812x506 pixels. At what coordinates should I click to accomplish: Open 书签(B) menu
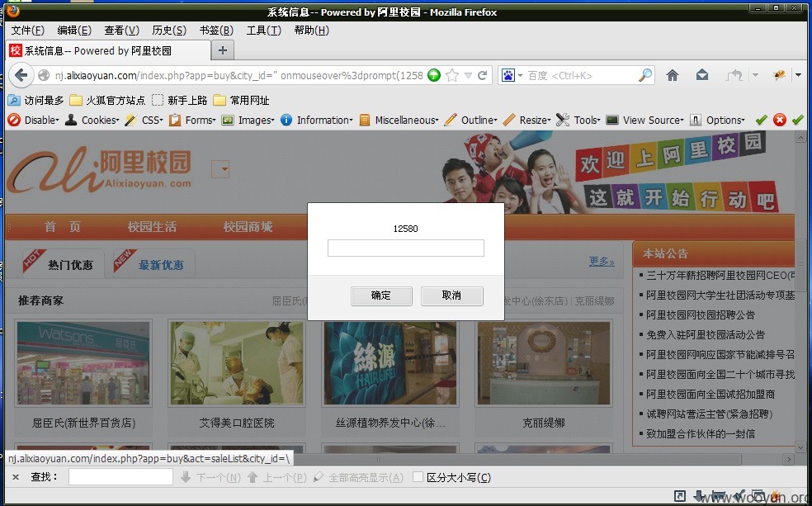(216, 31)
